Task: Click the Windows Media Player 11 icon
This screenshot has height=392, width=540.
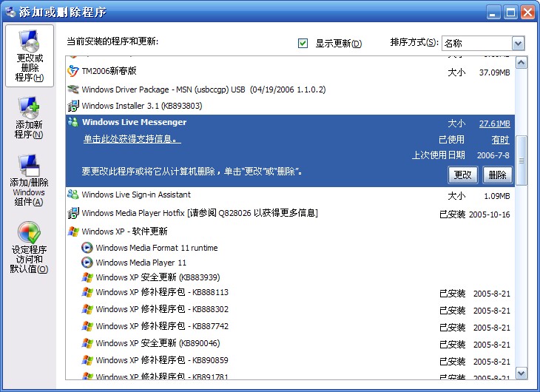Action: [x=87, y=263]
